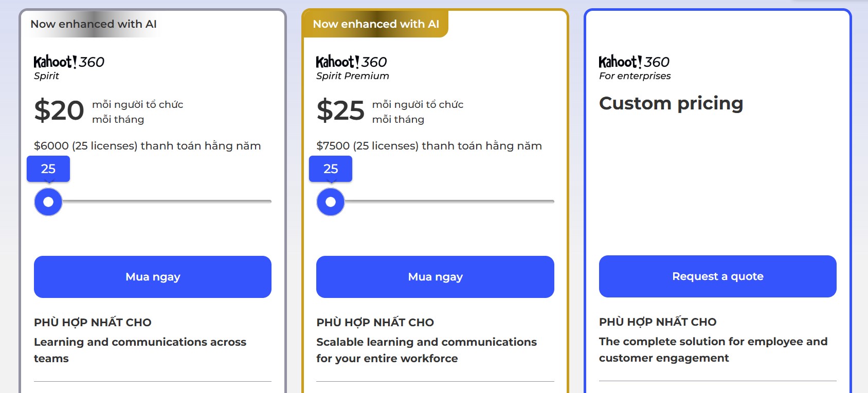Screen dimensions: 868x393
Task: Click the far right end of the Spirit Premium slider track
Action: click(x=552, y=201)
